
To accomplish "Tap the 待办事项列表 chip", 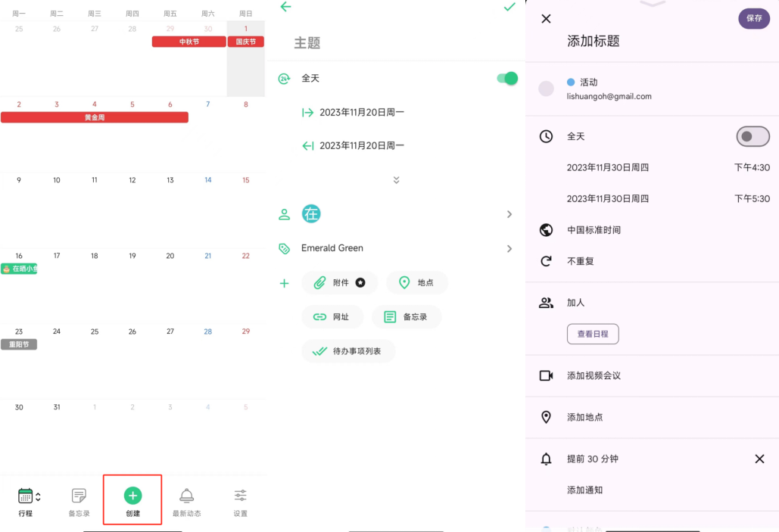I will (348, 351).
